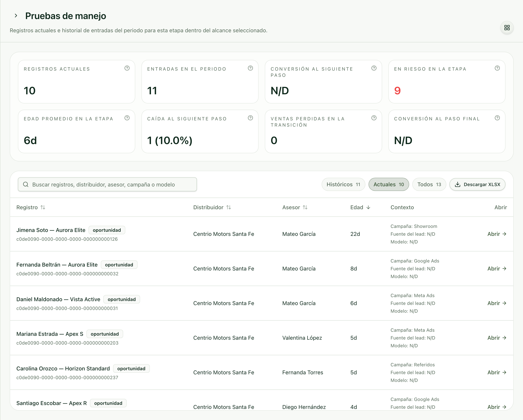This screenshot has height=420, width=523.
Task: Click asesor Fernanda Torres
Action: pos(303,373)
